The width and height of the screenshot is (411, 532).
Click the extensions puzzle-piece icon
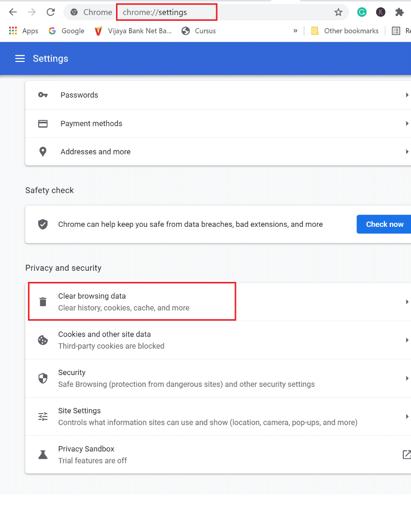[399, 12]
